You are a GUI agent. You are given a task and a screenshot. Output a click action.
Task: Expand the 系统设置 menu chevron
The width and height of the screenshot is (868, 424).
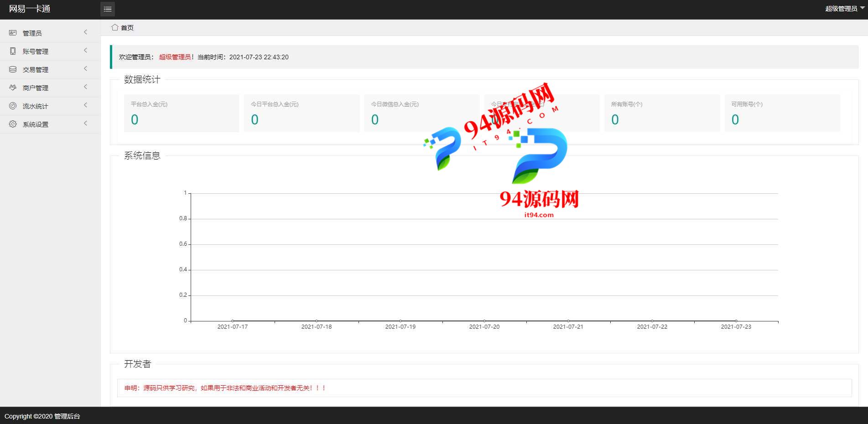click(x=85, y=124)
